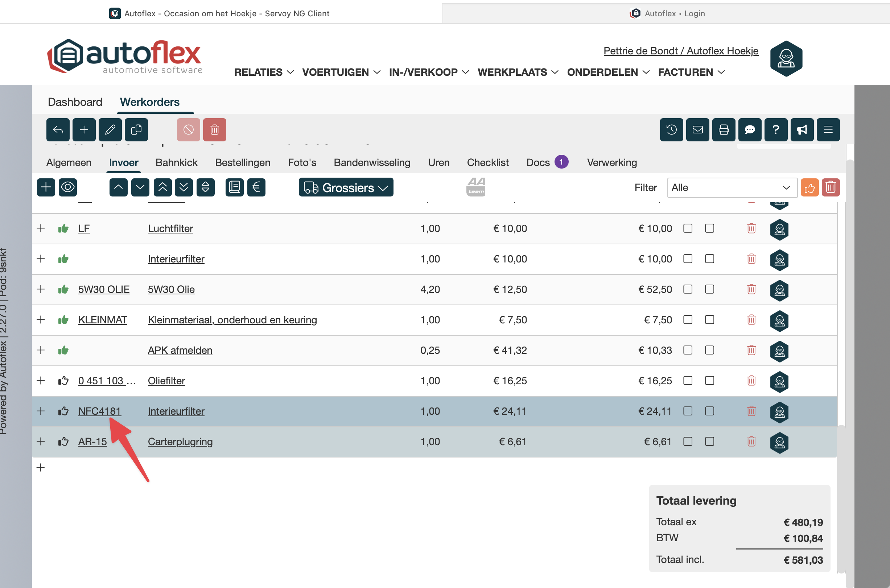
Task: Open the Checklist tab
Action: point(487,162)
